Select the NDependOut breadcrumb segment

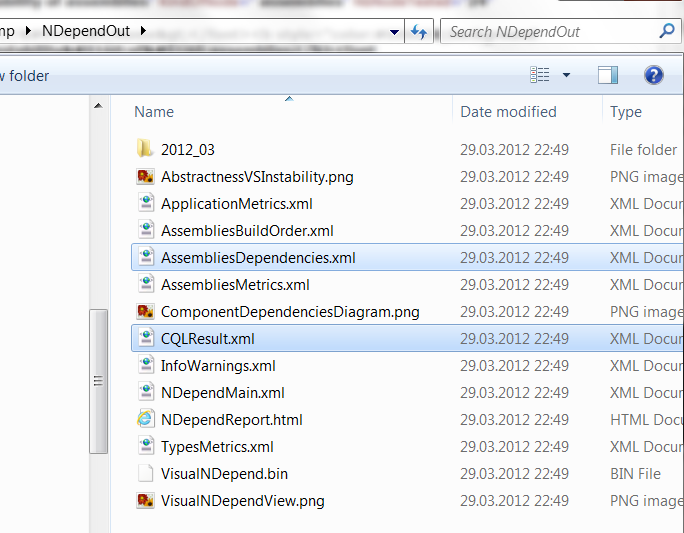(x=86, y=31)
